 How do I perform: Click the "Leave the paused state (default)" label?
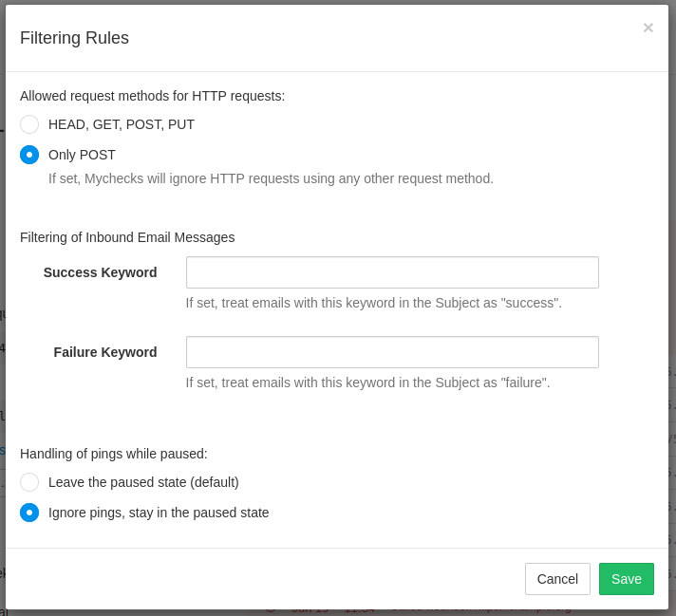[x=143, y=482]
